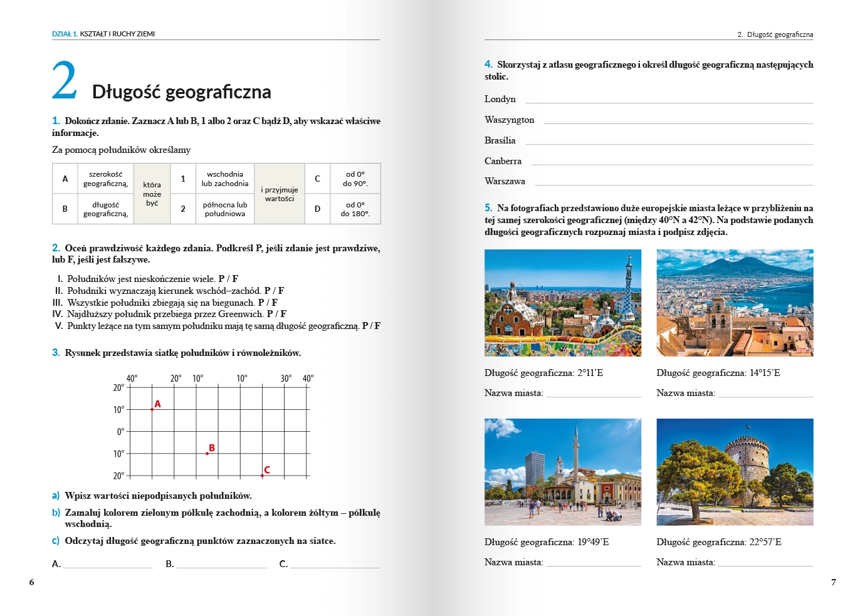
Task: Click the 30° meridian label on grid
Action: click(x=286, y=378)
